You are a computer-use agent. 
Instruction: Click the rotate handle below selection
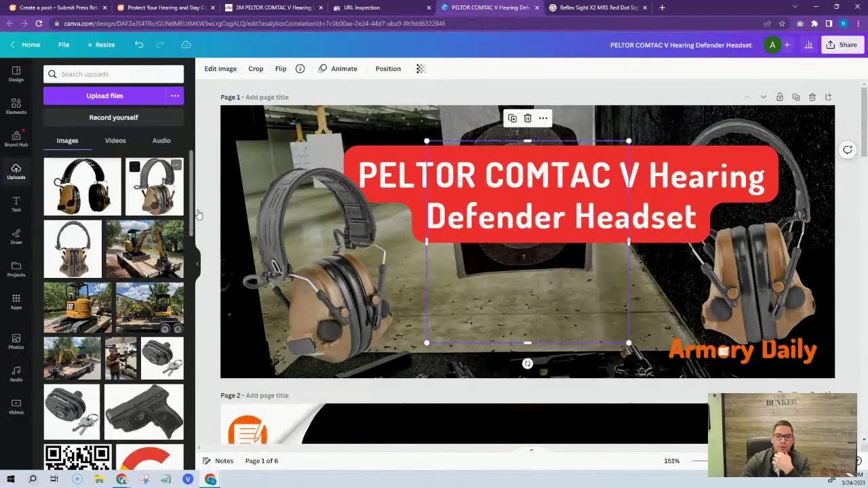(528, 363)
